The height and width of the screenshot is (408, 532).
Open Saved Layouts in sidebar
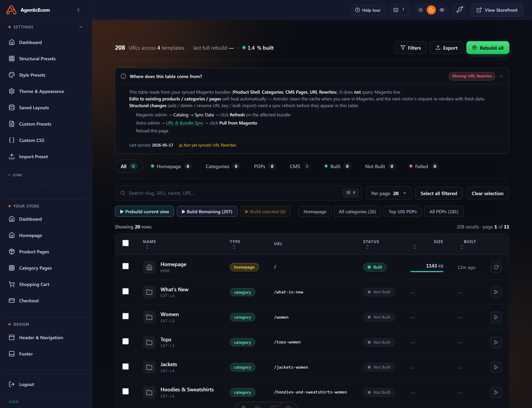click(x=46, y=107)
